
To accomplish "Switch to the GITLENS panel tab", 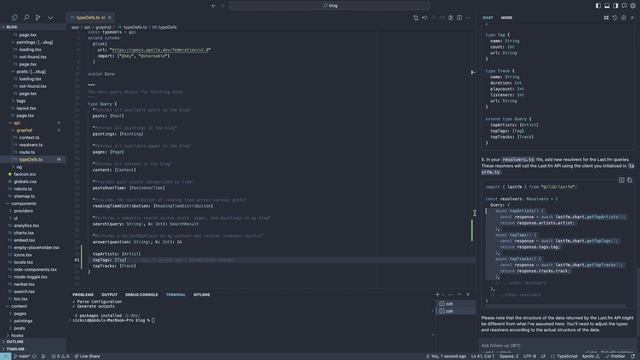I will click(x=201, y=294).
